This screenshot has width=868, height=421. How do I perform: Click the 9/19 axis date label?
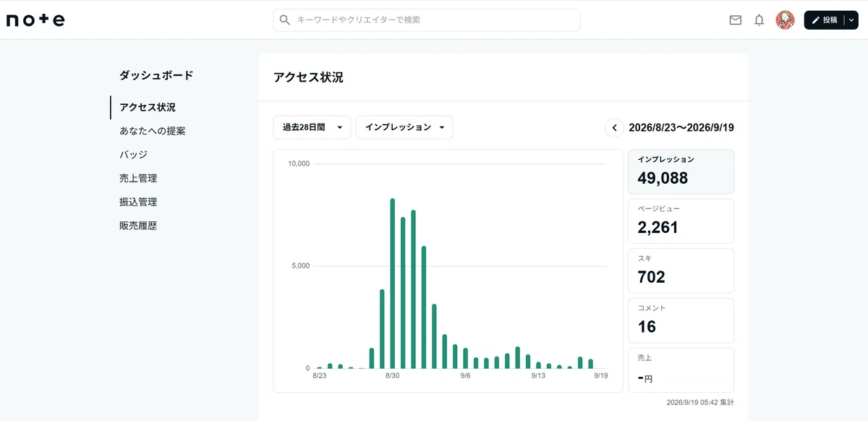click(601, 376)
